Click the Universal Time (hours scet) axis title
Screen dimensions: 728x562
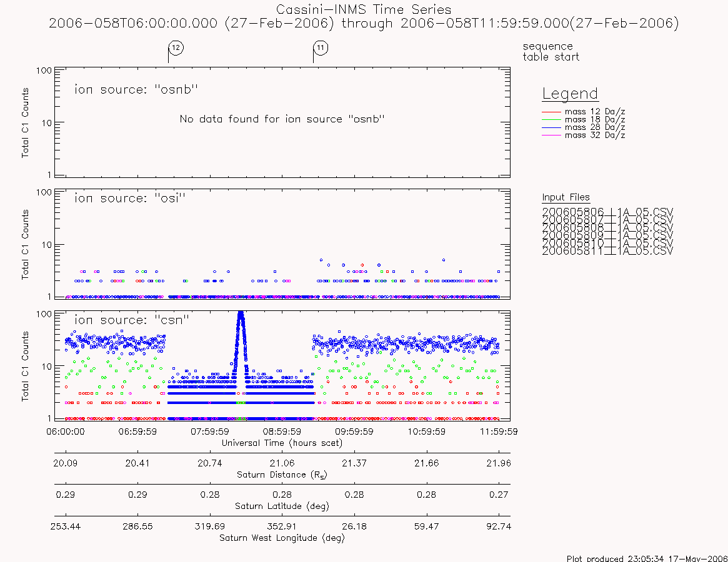click(282, 443)
